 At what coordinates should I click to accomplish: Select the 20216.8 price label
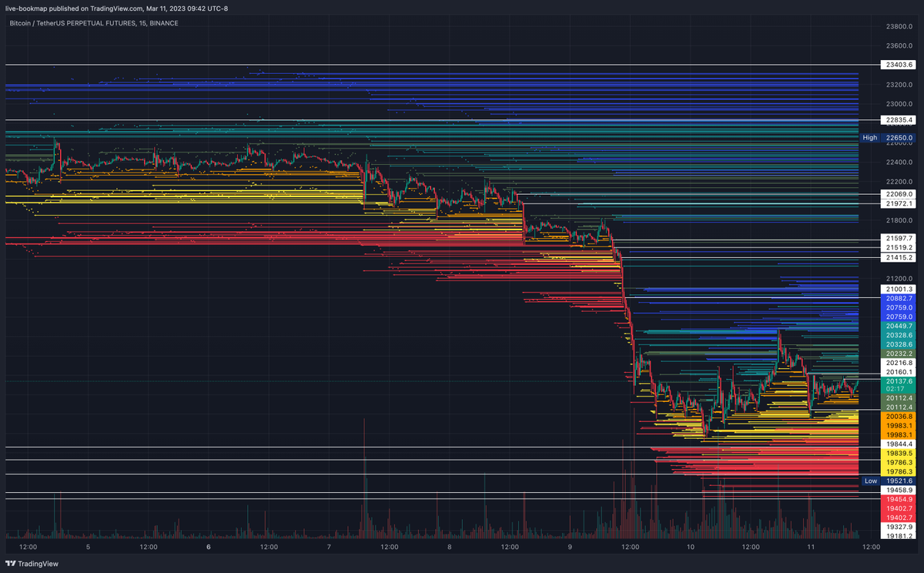coord(899,363)
